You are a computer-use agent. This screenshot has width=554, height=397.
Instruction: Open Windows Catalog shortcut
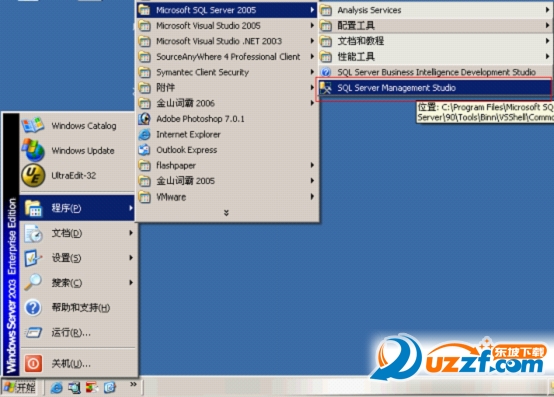coord(77,125)
